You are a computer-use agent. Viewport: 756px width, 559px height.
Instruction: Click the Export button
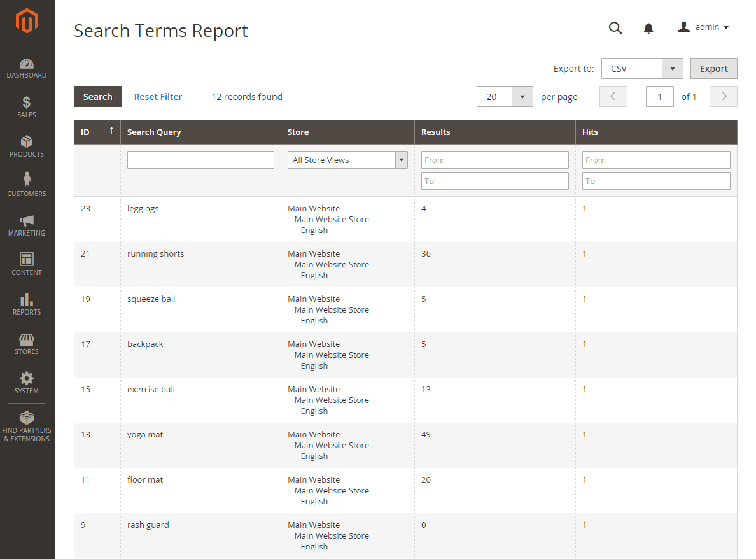click(x=713, y=69)
